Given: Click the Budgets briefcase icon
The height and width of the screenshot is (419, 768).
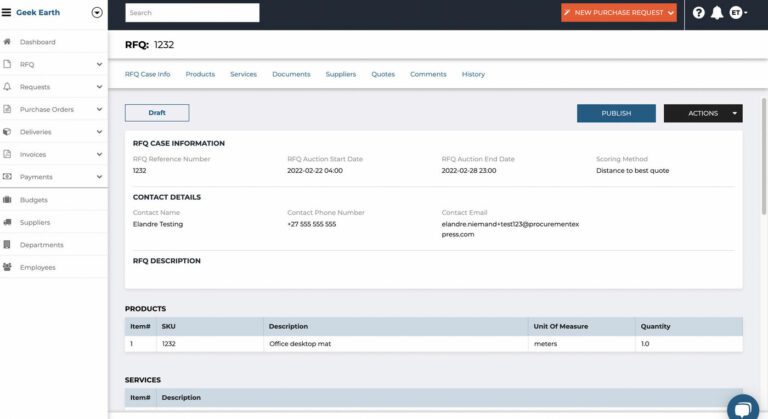Looking at the screenshot, I should 7,200.
